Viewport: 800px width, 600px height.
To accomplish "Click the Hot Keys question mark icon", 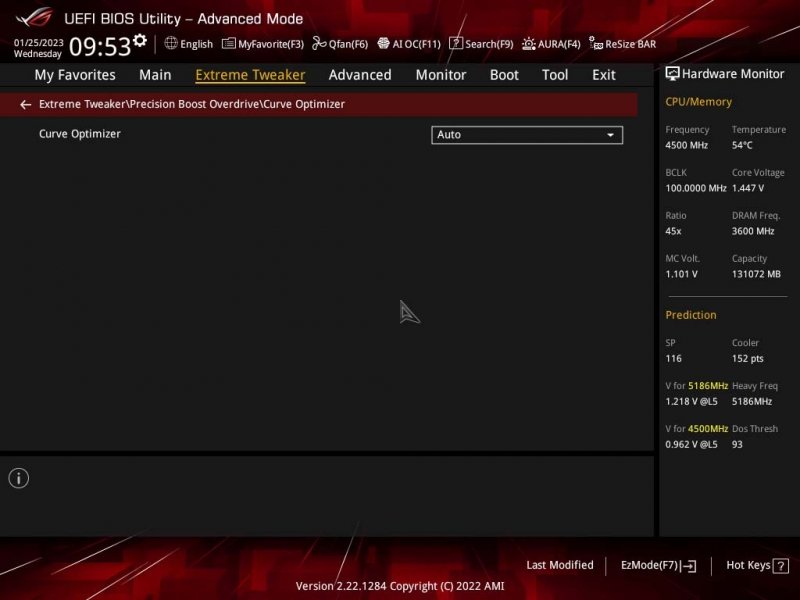I will point(781,566).
